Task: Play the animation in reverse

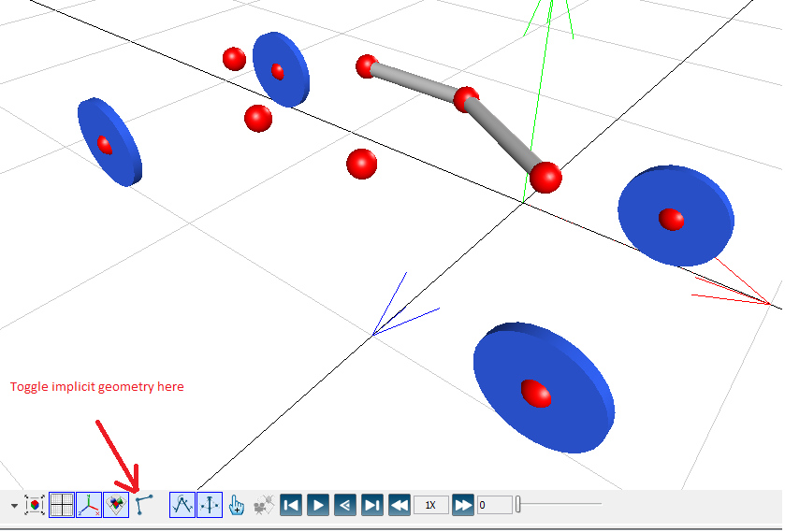Action: (345, 506)
